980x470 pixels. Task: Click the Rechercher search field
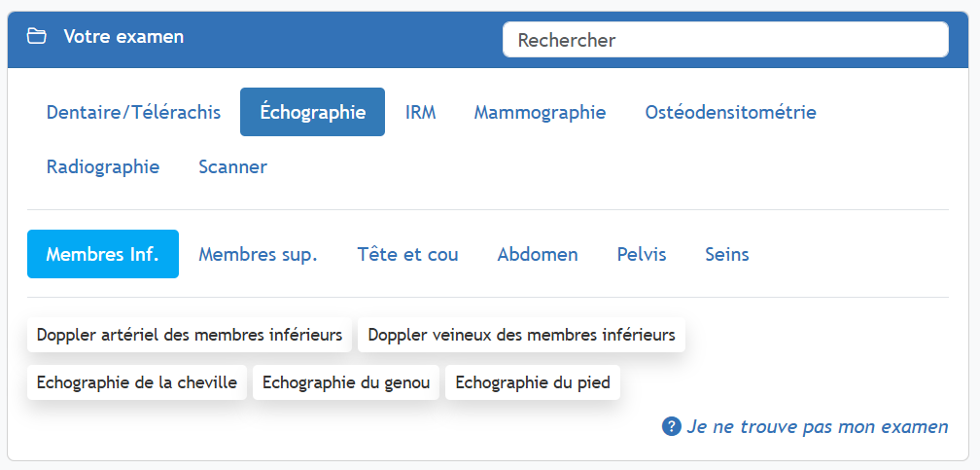click(724, 40)
